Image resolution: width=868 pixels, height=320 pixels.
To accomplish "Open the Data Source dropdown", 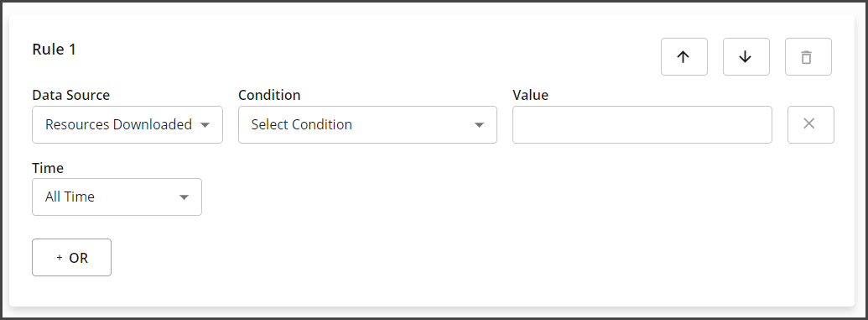I will pyautogui.click(x=127, y=124).
